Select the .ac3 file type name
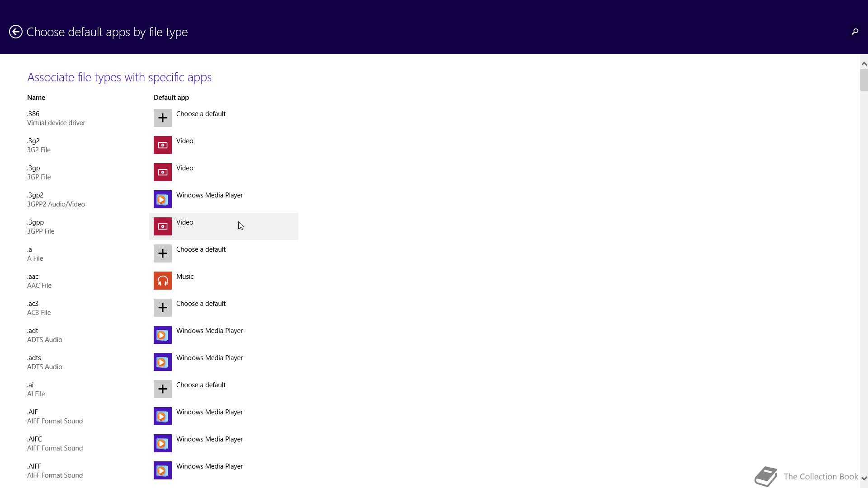This screenshot has height=488, width=868. tap(33, 304)
